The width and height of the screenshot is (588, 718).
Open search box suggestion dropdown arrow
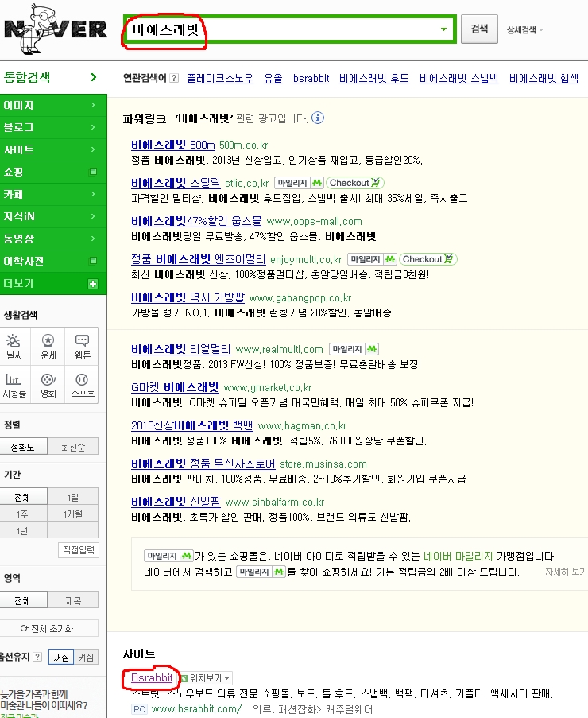click(x=443, y=29)
